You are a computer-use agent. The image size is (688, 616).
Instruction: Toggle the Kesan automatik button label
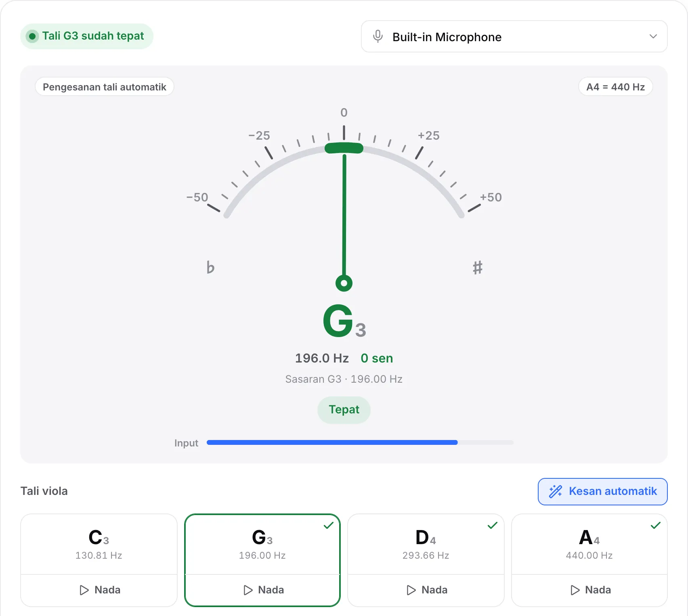click(612, 491)
